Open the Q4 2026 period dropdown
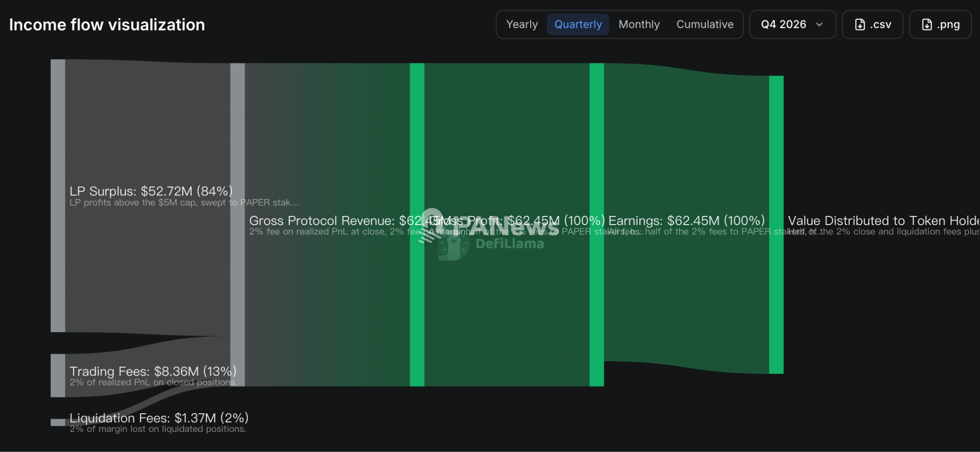Screen dimensions: 980x452 pos(792,24)
